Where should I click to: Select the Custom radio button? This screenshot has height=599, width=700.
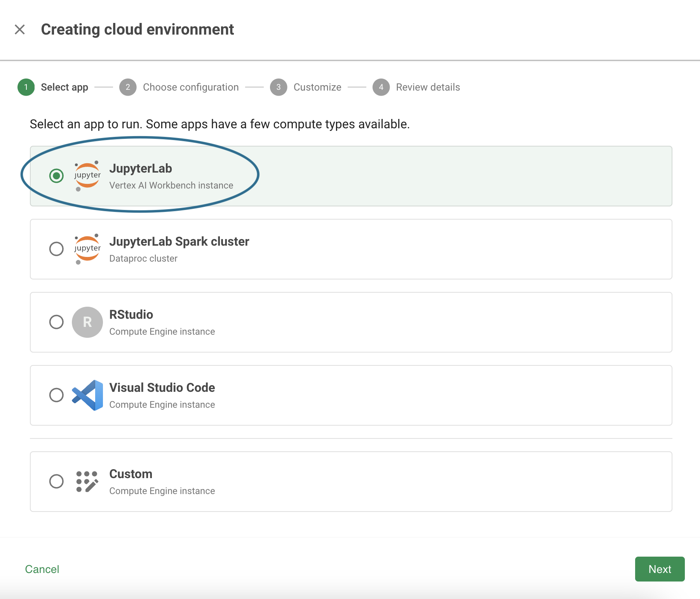57,481
